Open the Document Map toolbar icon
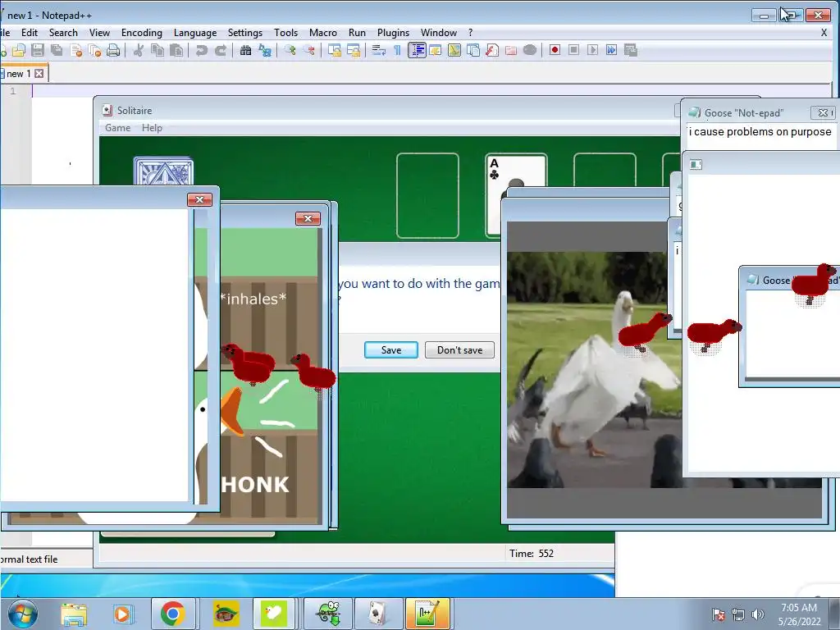The width and height of the screenshot is (840, 630). pos(454,50)
